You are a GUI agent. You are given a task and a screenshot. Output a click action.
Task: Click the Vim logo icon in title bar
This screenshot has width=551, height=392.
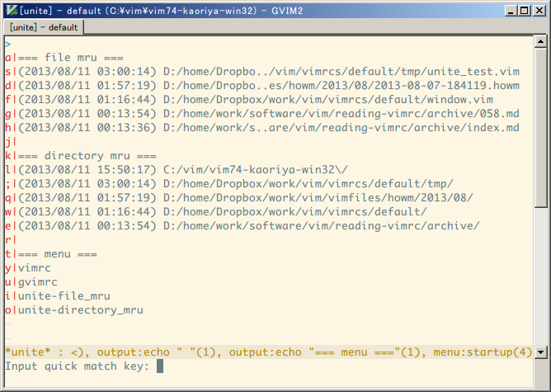12,11
